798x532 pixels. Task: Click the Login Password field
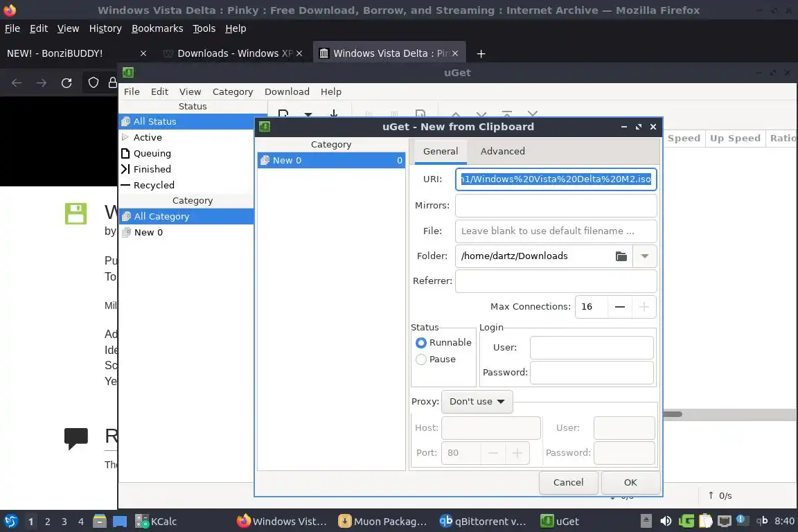coord(592,373)
